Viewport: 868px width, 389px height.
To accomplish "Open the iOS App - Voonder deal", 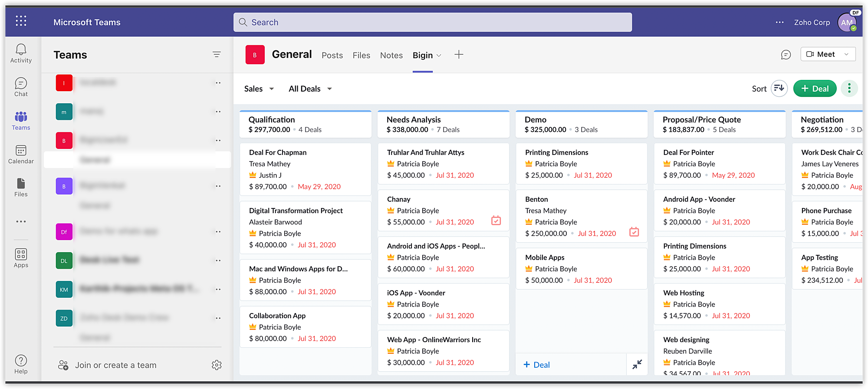I will pos(444,304).
